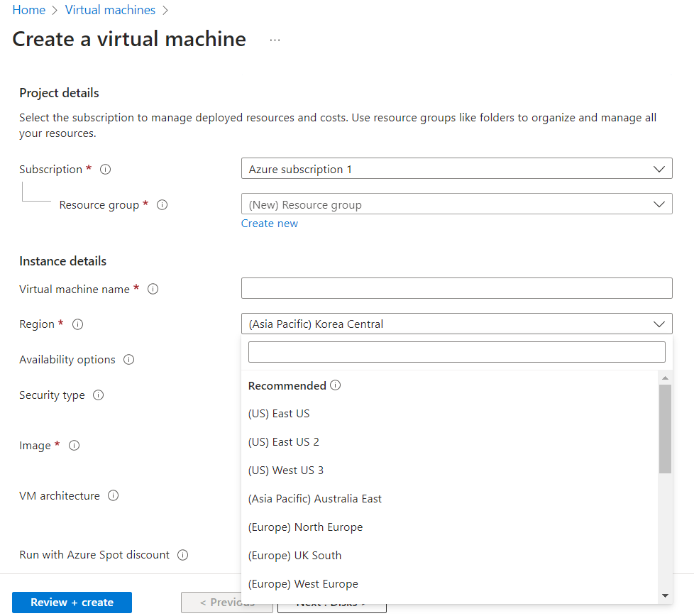Select (US) East US region

click(450, 413)
